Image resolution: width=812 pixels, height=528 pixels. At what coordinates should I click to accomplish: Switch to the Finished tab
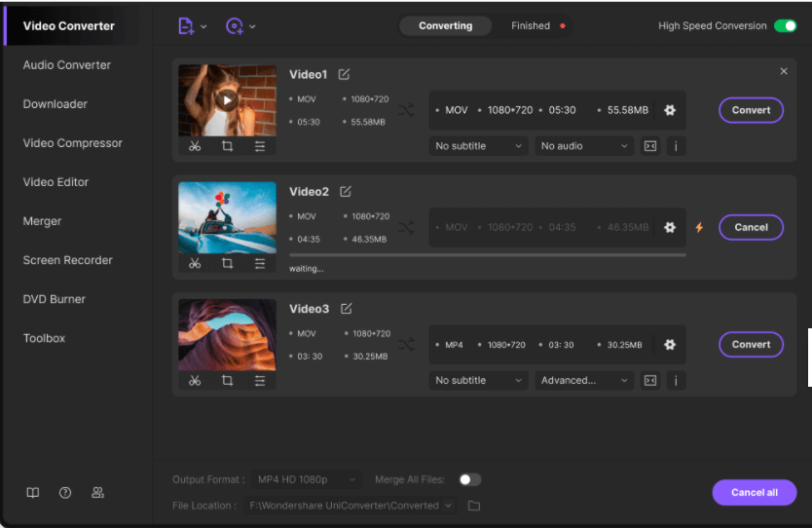[x=531, y=26]
